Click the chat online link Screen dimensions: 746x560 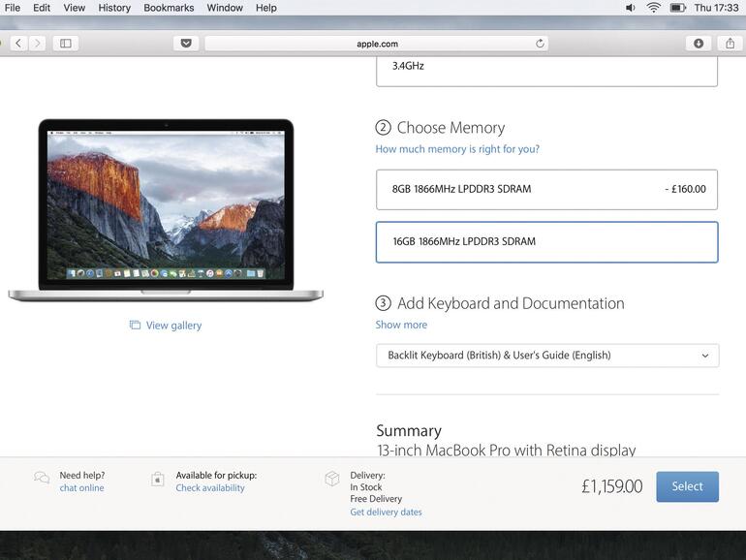pyautogui.click(x=81, y=487)
